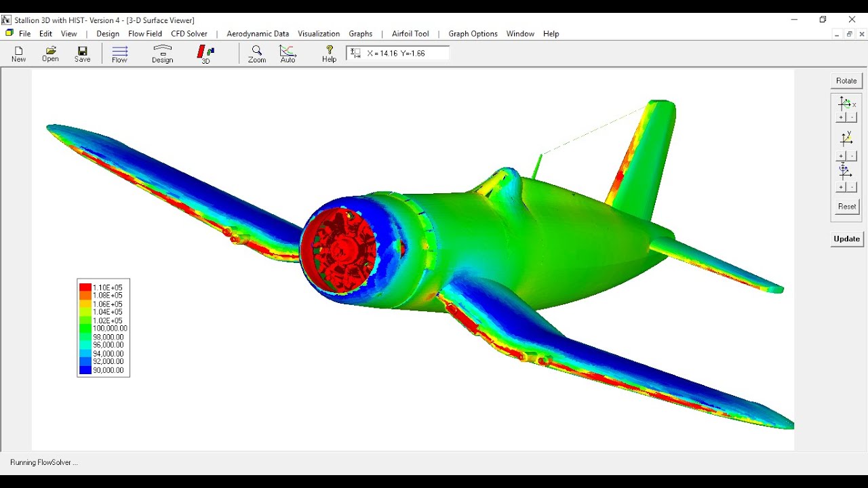The width and height of the screenshot is (868, 488).
Task: Open the Flow Field menu
Action: [145, 34]
